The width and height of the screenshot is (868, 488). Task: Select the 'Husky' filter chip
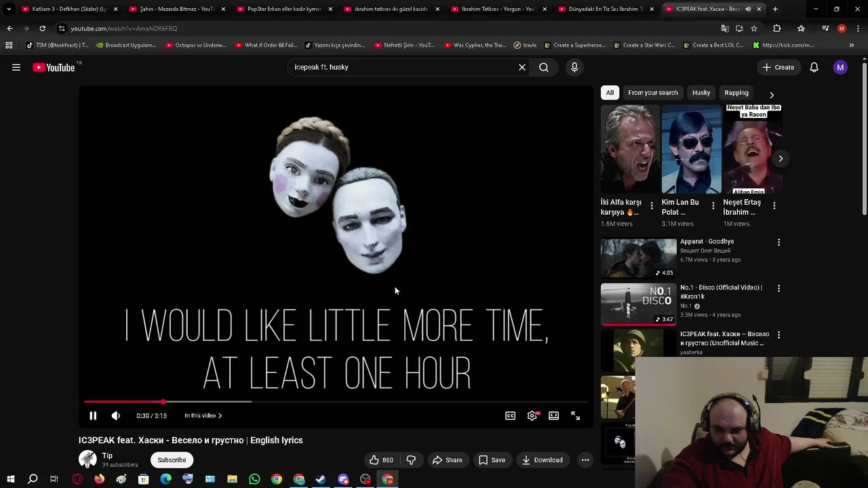[701, 93]
